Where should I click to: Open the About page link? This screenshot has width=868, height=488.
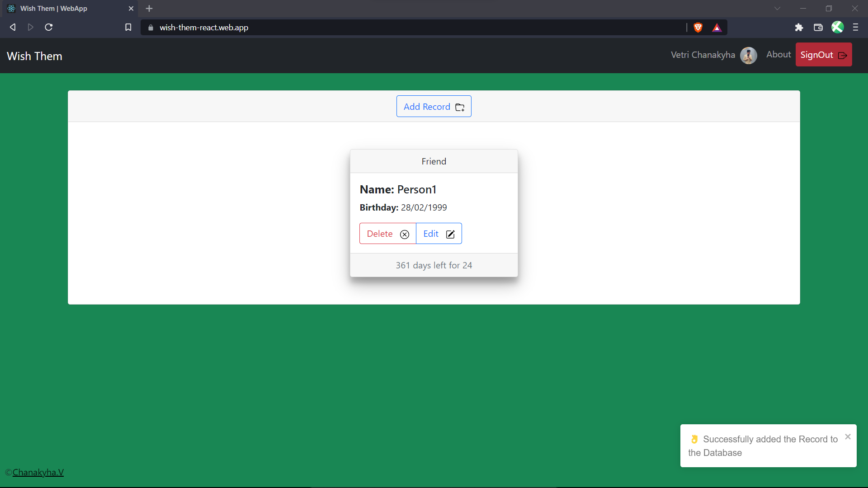[778, 54]
